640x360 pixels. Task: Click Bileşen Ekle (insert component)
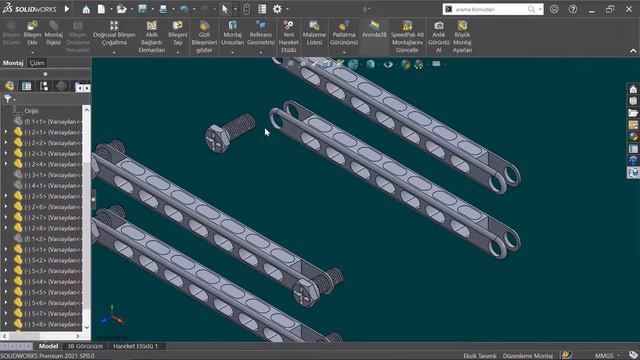[x=32, y=33]
